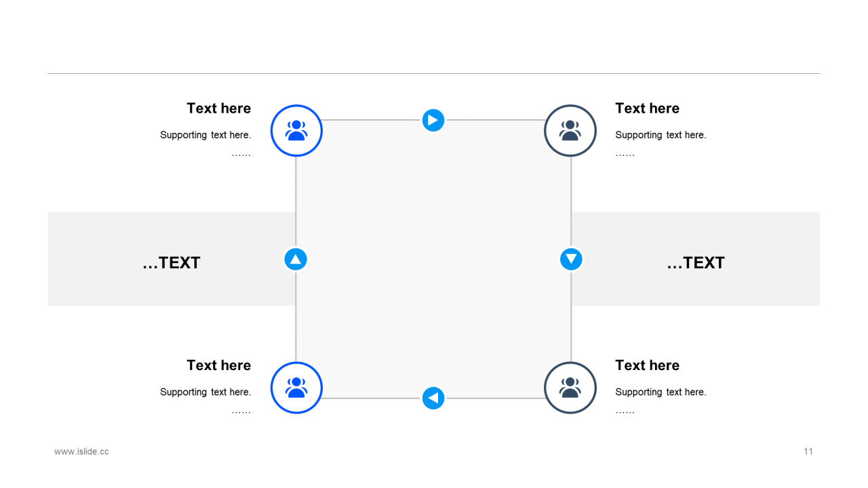Select the bottom-left blue people icon

[296, 388]
